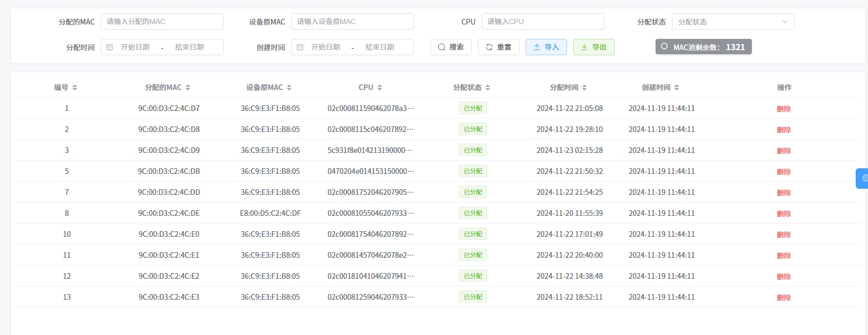Sort by 分配时间 column header arrows

pyautogui.click(x=584, y=87)
